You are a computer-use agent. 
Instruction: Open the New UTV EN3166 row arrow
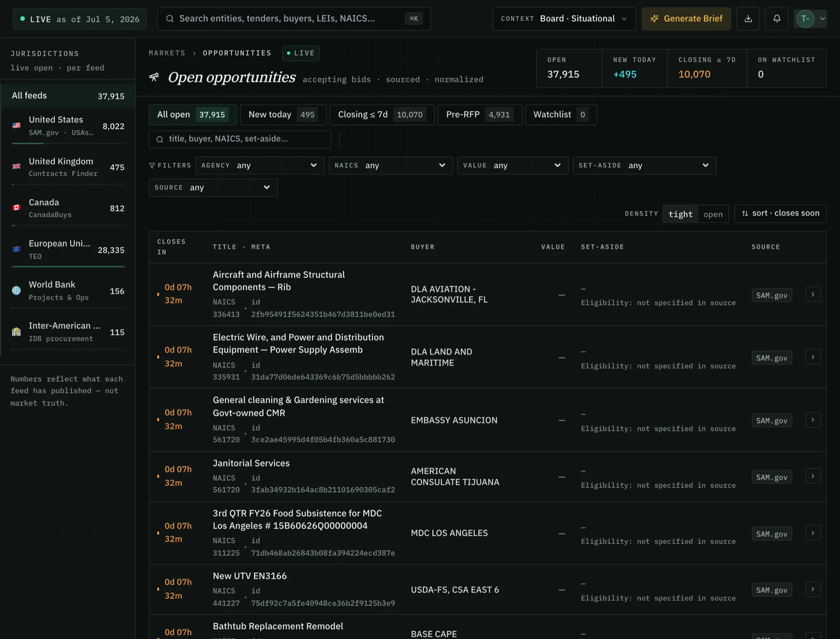point(813,589)
